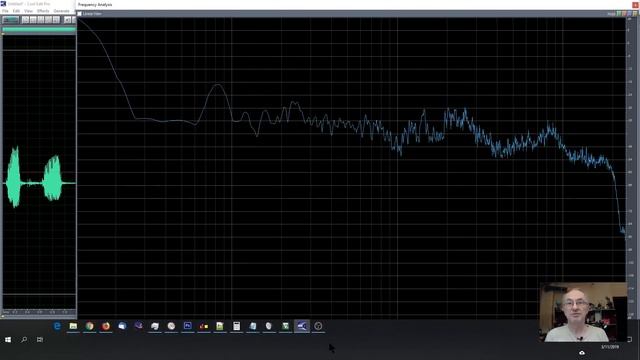Open the Windows notification center
Viewport: 640px width, 360px height.
[630, 340]
